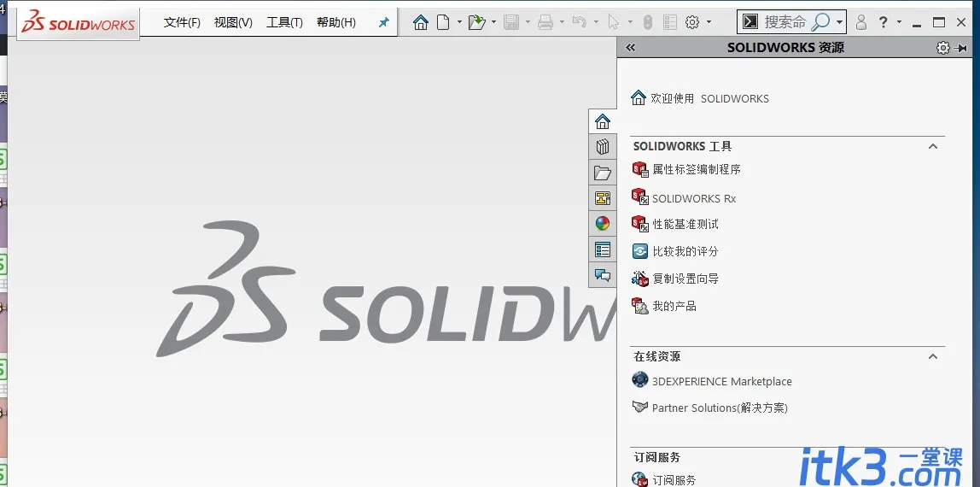Open the 视图(V) menu
Viewport: 980px width, 487px height.
[x=233, y=22]
